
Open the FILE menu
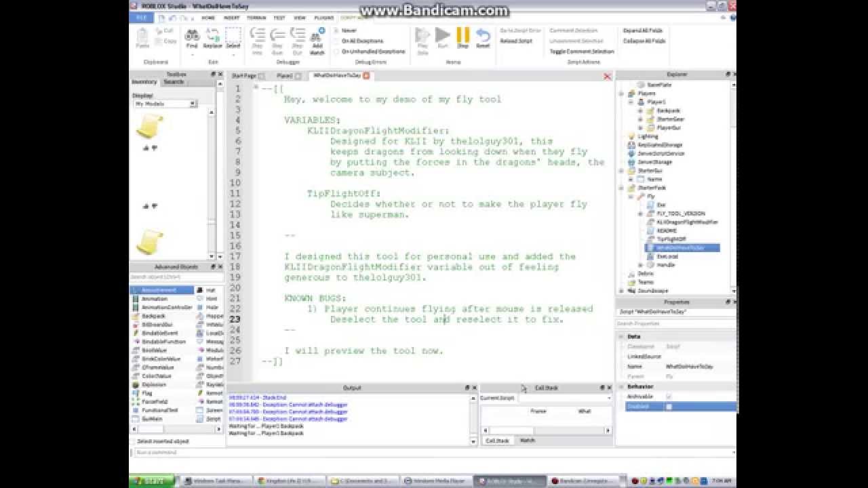point(141,18)
